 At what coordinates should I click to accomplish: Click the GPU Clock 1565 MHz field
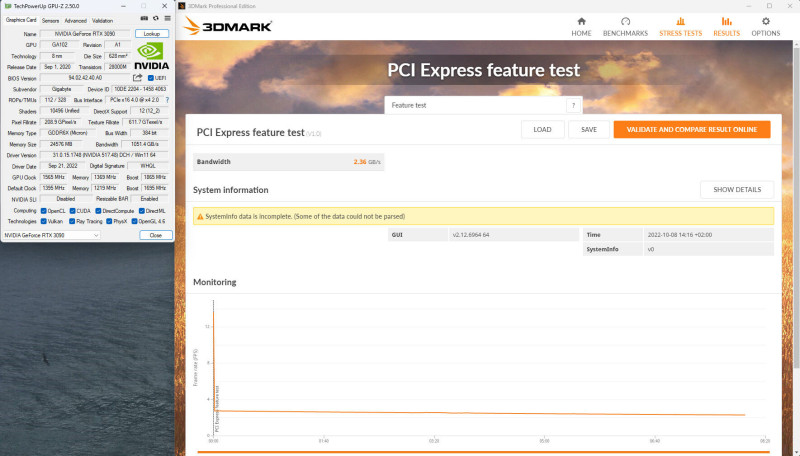pyautogui.click(x=53, y=178)
